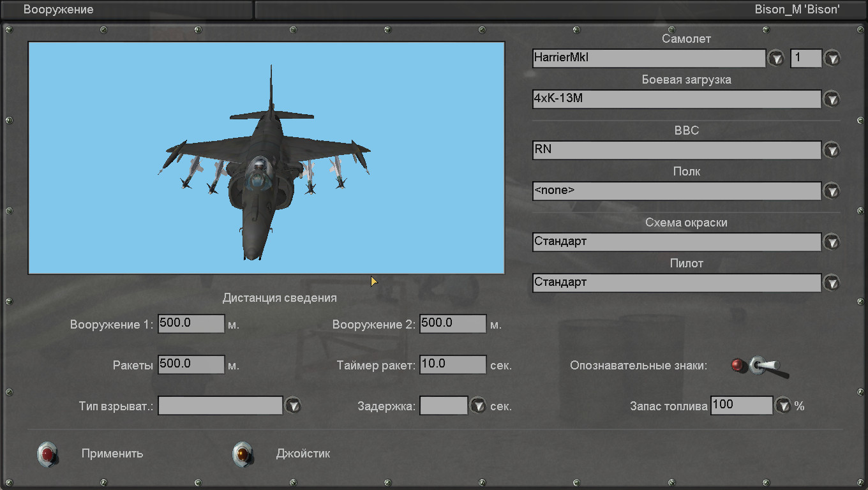The height and width of the screenshot is (490, 868).
Task: Click the Схема окраски Стандарт field
Action: click(677, 242)
